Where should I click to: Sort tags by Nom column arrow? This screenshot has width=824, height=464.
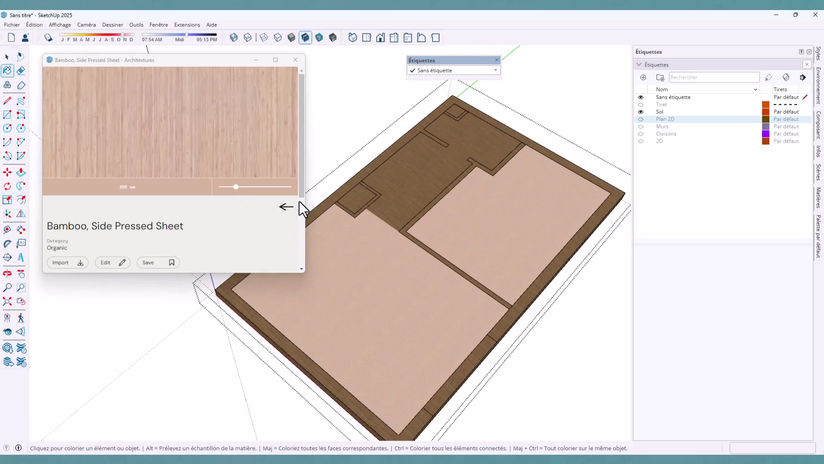coord(755,90)
